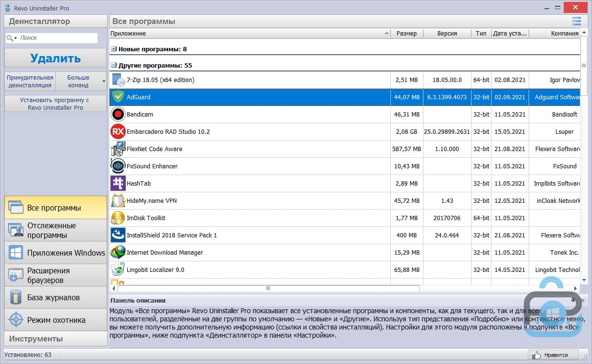The image size is (592, 364).
Task: Click the 02.08.2021 date cell
Action: (x=510, y=80)
